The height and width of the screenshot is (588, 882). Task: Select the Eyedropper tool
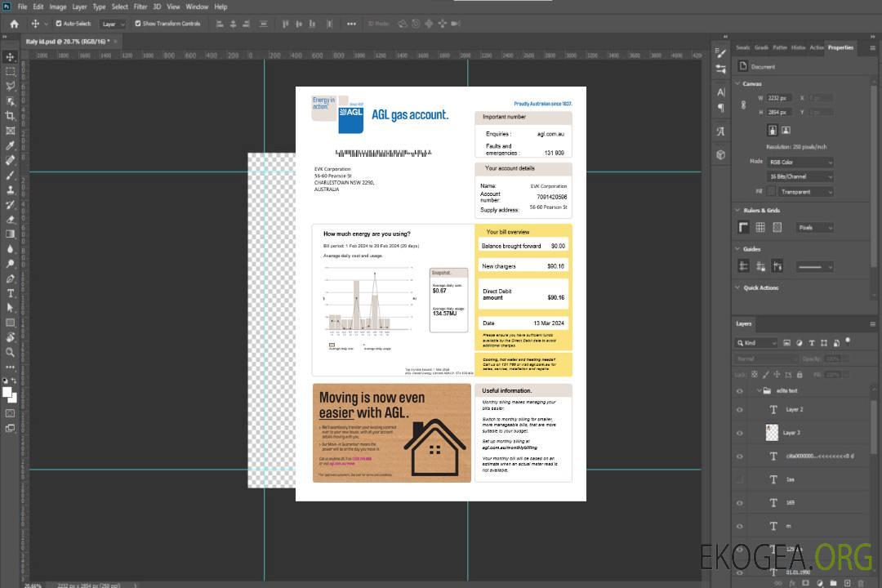point(11,145)
